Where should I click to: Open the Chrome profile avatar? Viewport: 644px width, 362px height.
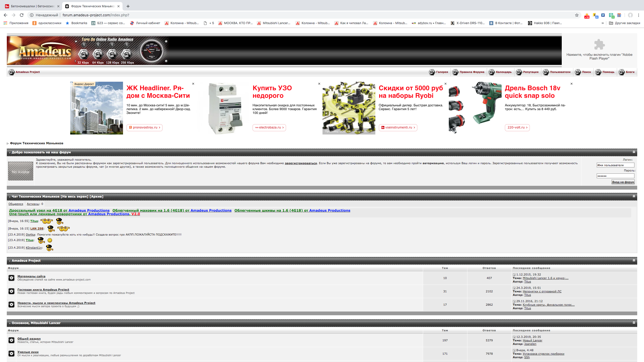[630, 15]
